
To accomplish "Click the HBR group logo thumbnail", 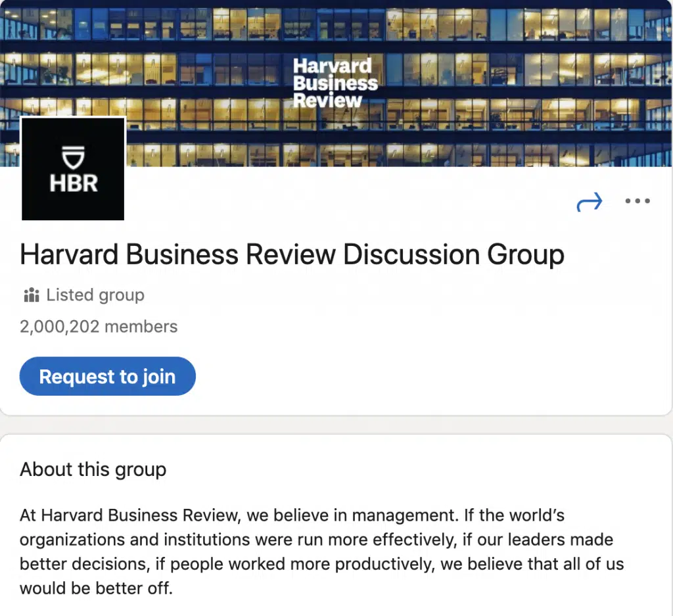I will pos(73,169).
